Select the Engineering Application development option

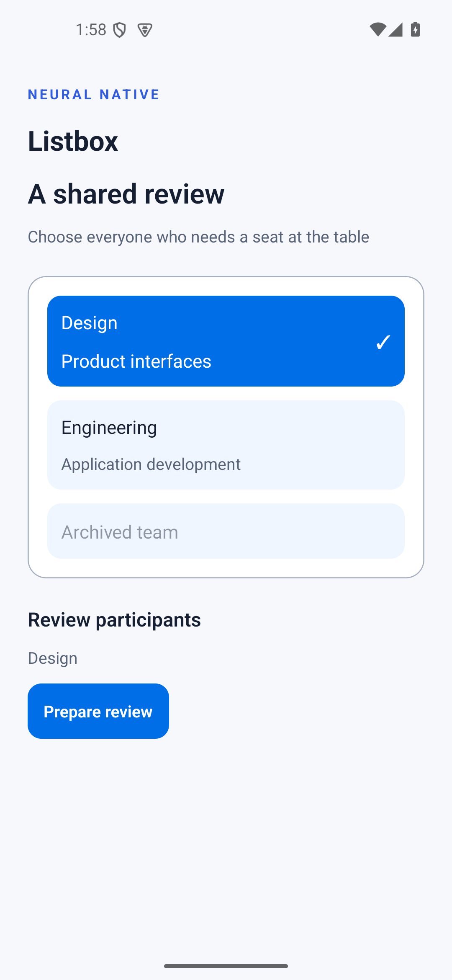[226, 445]
